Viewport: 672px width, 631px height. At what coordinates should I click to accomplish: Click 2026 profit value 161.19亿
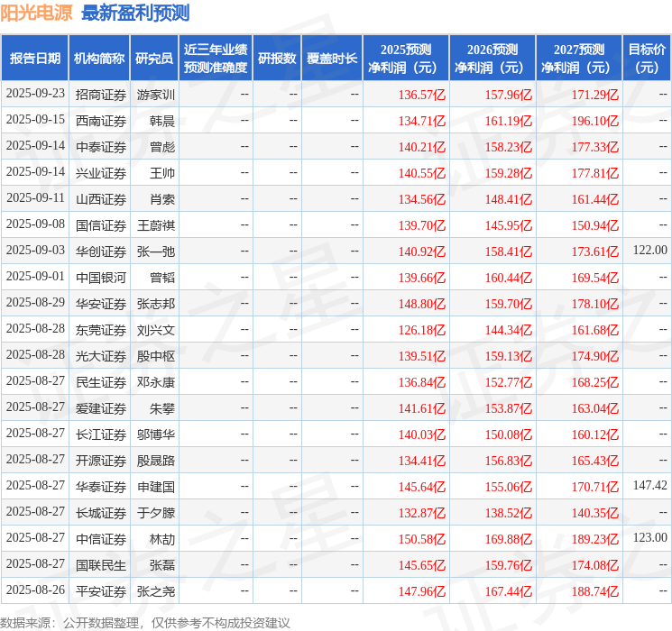(509, 121)
